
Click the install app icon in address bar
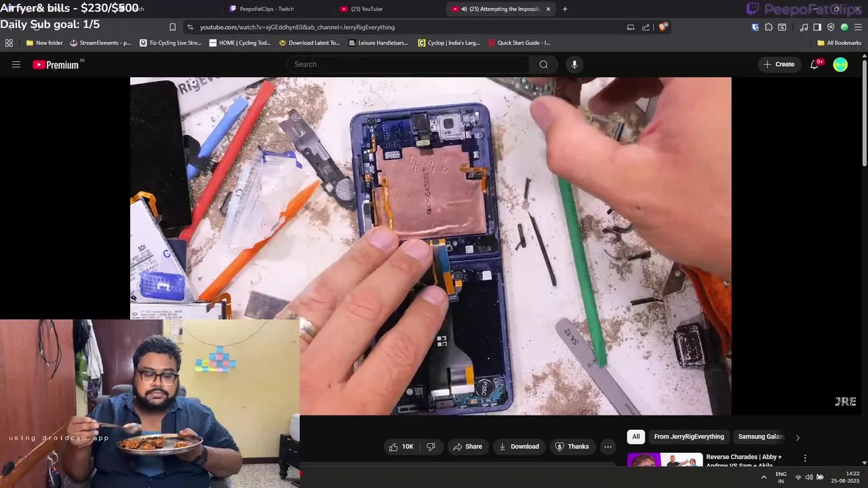point(631,27)
